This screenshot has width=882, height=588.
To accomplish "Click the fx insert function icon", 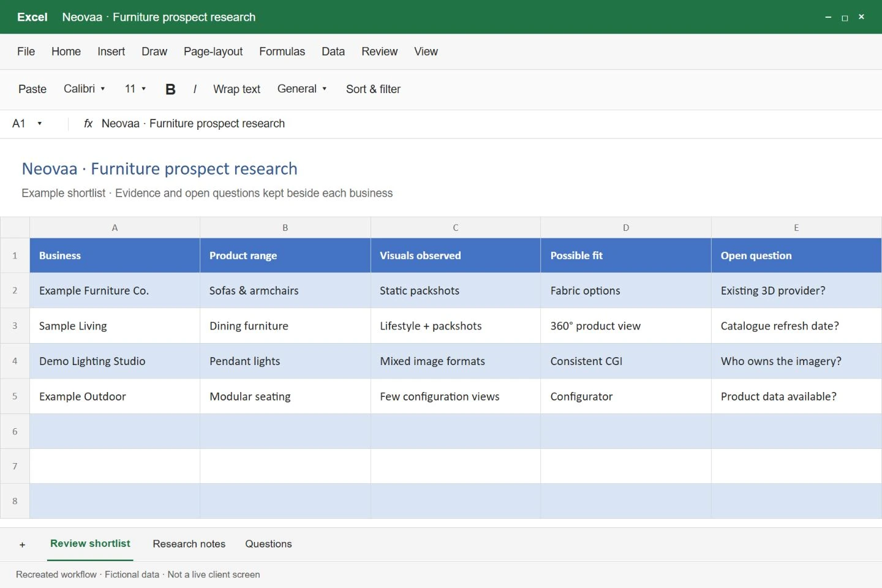I will pos(88,124).
